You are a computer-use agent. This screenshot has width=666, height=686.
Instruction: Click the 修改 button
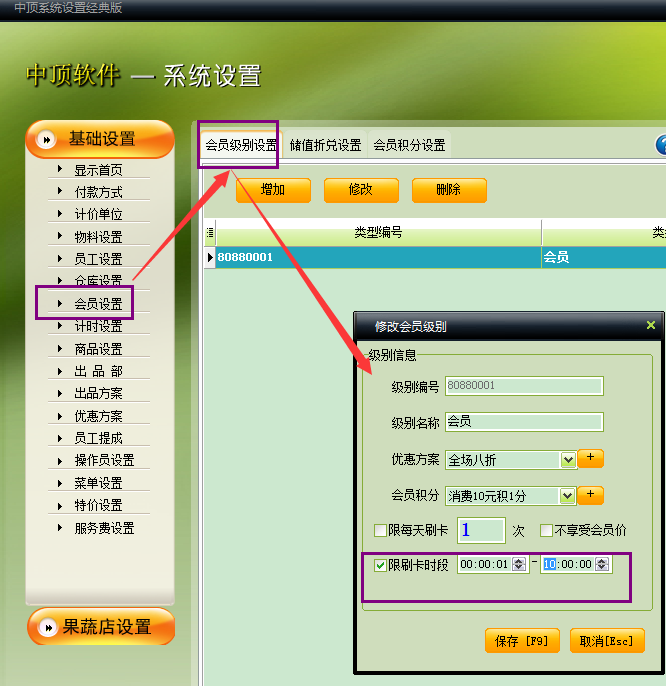pos(361,190)
